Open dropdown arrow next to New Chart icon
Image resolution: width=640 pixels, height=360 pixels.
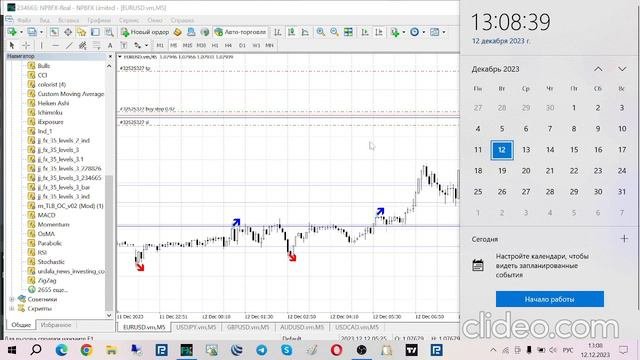pos(21,32)
